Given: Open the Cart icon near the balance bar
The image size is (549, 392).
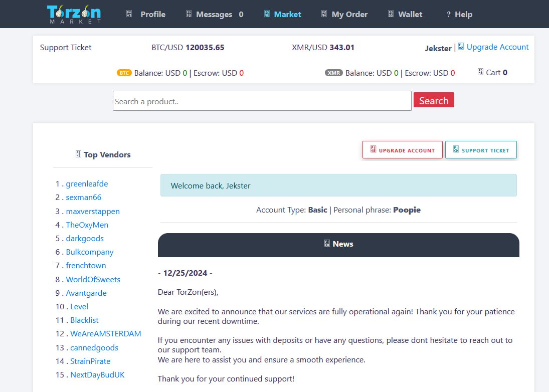Looking at the screenshot, I should click(x=480, y=72).
